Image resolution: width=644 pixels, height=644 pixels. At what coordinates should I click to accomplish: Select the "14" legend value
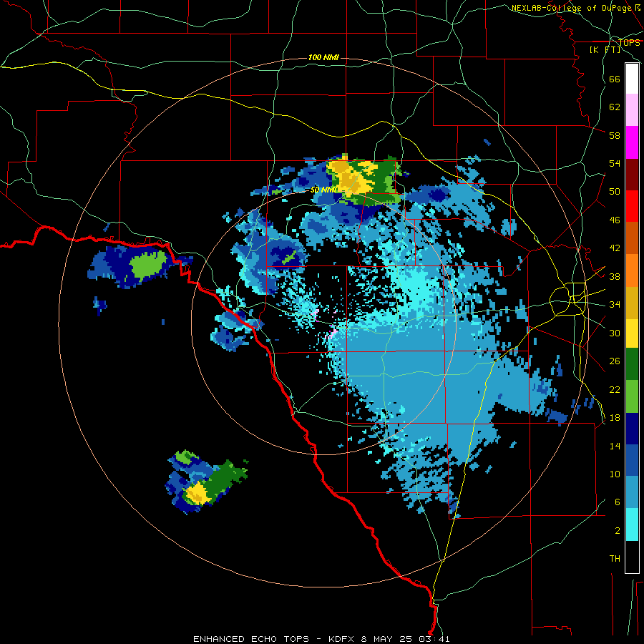tap(615, 446)
